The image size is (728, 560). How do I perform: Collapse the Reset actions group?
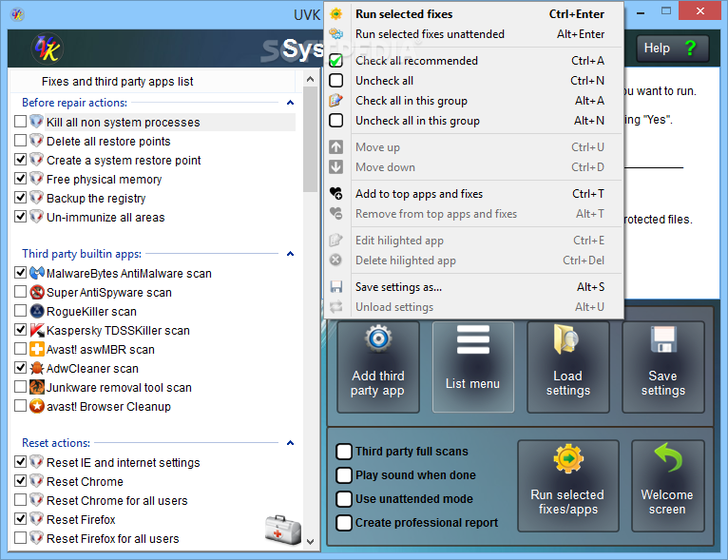click(x=291, y=443)
